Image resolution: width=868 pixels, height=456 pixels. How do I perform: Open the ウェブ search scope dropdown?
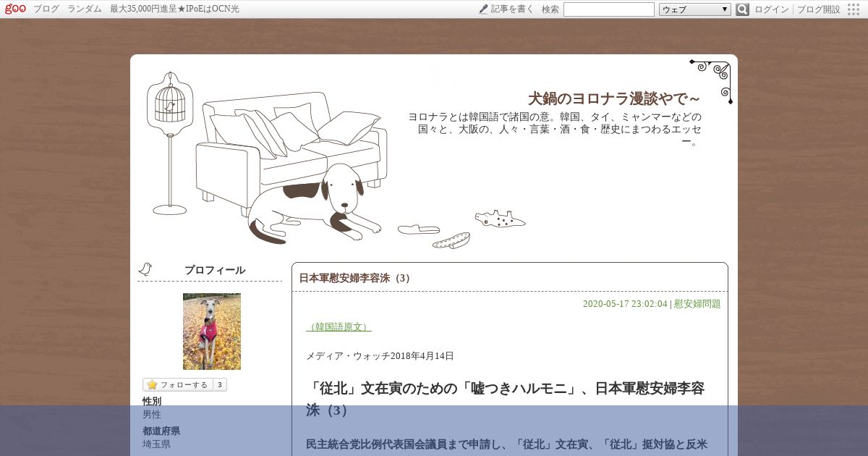[695, 9]
